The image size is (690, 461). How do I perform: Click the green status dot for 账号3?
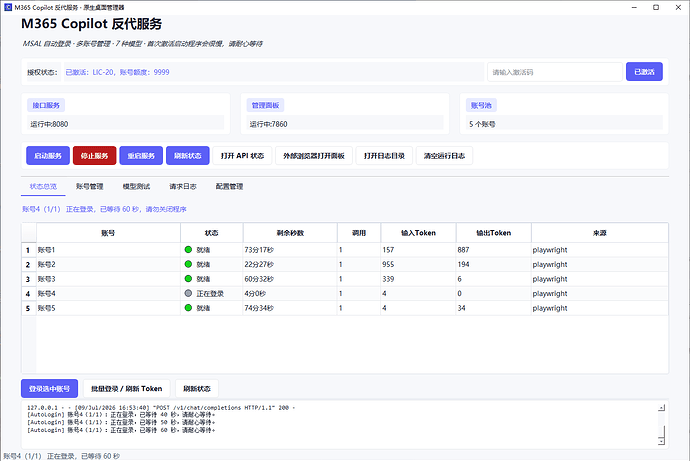tap(188, 278)
